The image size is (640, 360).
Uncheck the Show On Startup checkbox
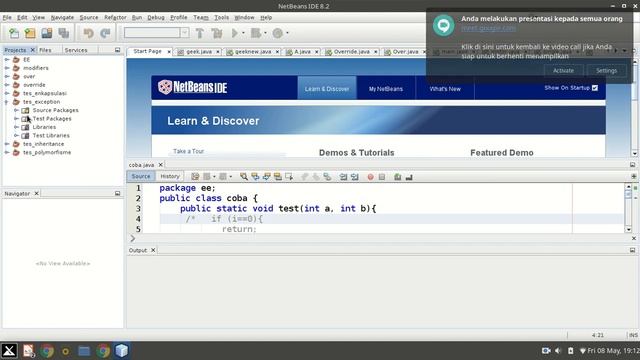[595, 88]
